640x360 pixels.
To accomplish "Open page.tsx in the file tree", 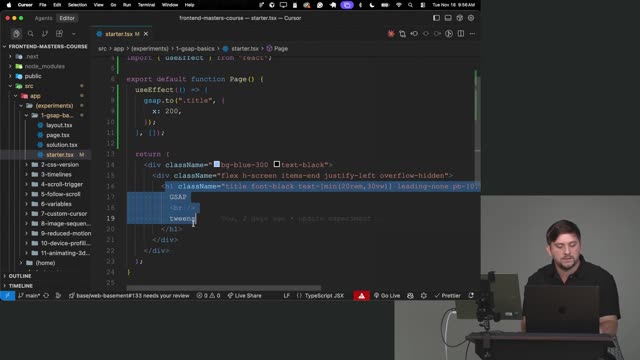I will [x=58, y=135].
